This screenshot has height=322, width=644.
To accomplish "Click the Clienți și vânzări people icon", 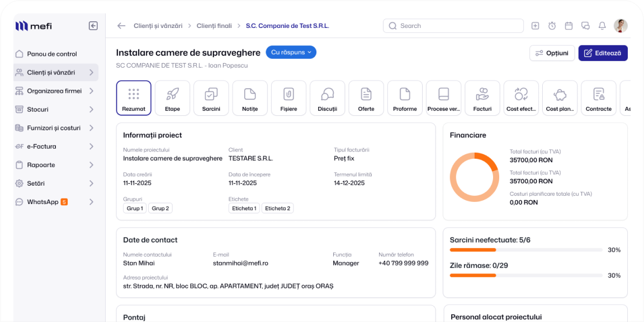I will [19, 72].
